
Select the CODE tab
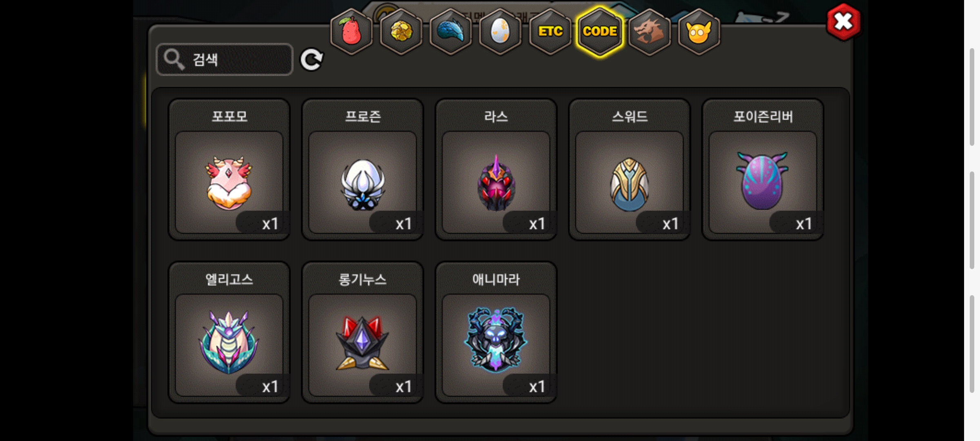pyautogui.click(x=600, y=32)
